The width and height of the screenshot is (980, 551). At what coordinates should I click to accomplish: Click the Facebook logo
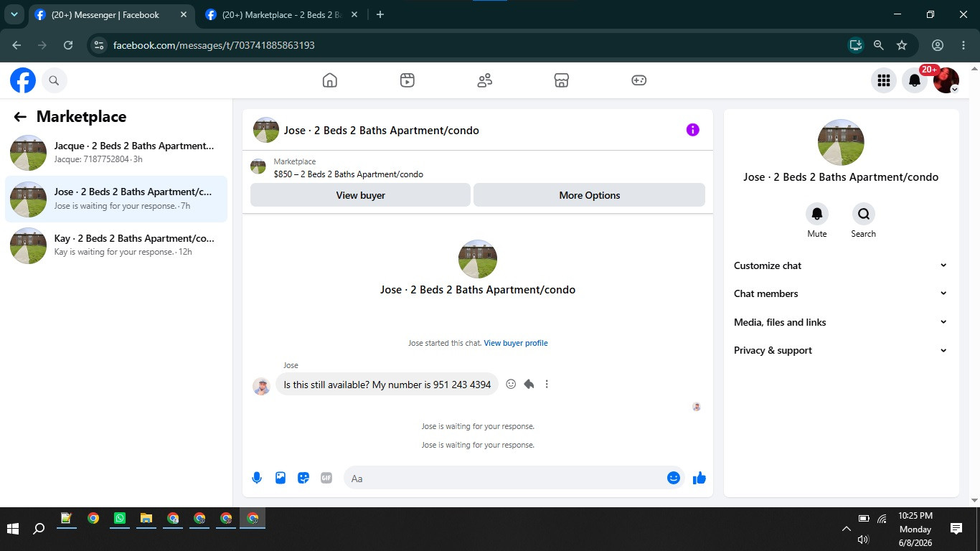23,80
